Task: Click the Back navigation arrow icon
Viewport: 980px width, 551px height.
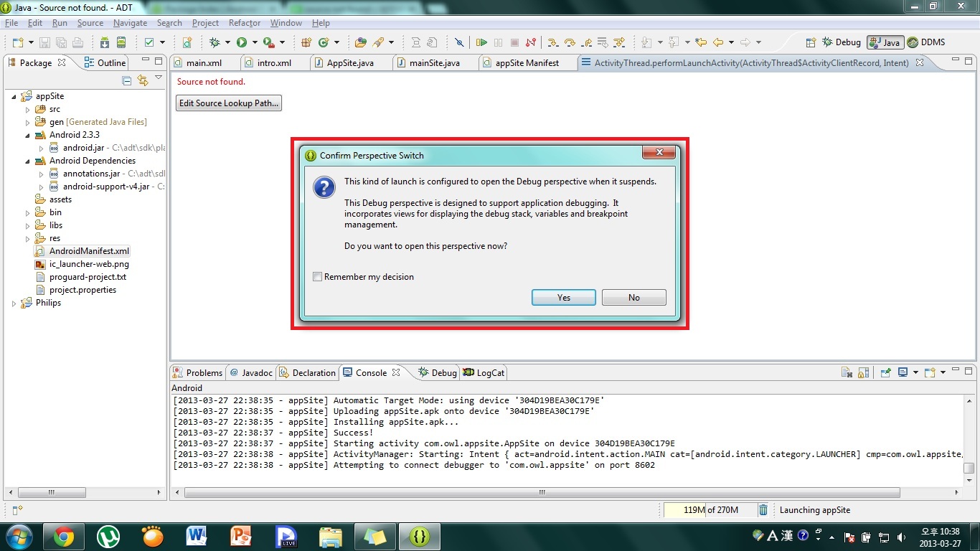Action: [x=718, y=42]
